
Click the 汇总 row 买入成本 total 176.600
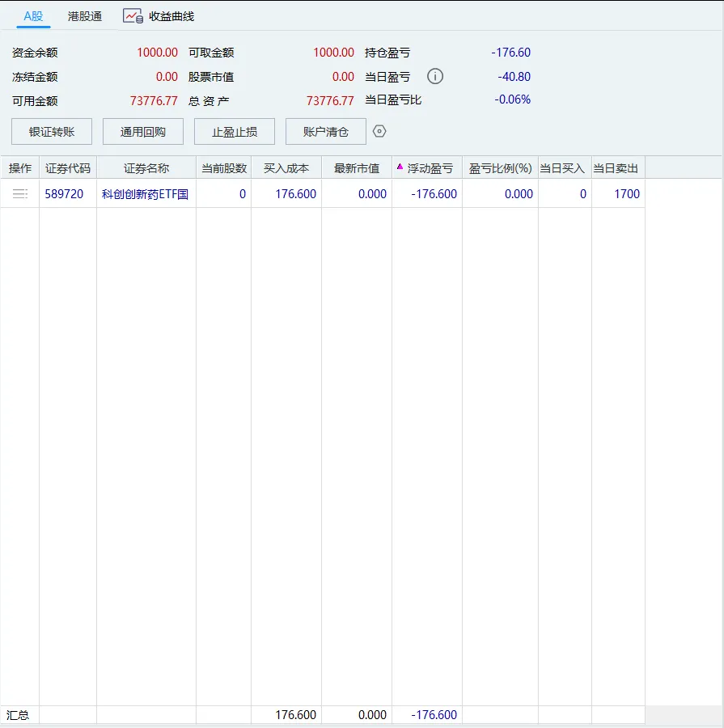[x=296, y=715]
